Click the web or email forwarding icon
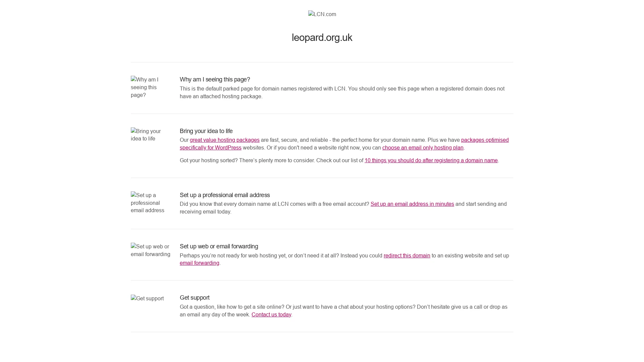 point(151,250)
